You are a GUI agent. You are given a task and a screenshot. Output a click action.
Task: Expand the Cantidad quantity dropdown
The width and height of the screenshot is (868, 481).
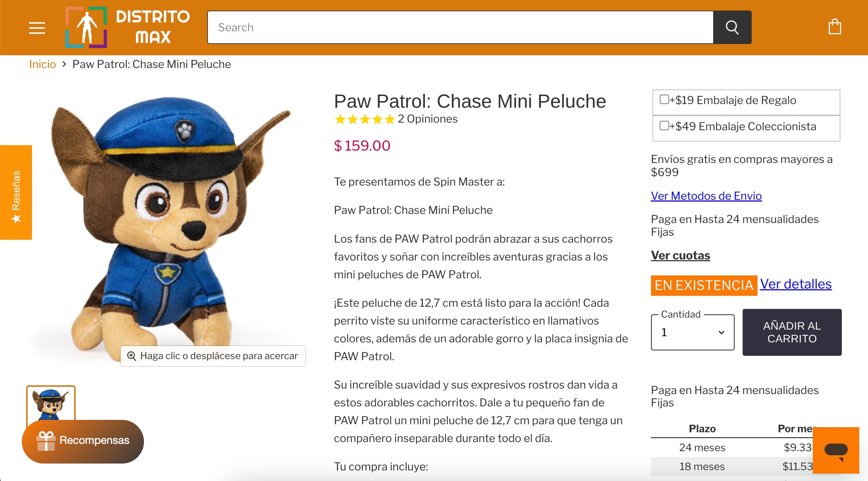692,333
